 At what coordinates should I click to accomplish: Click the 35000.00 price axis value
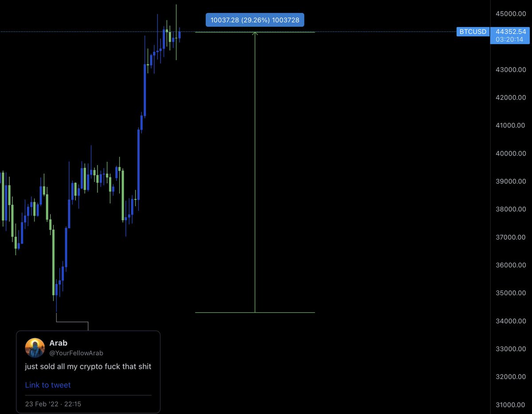tap(511, 293)
